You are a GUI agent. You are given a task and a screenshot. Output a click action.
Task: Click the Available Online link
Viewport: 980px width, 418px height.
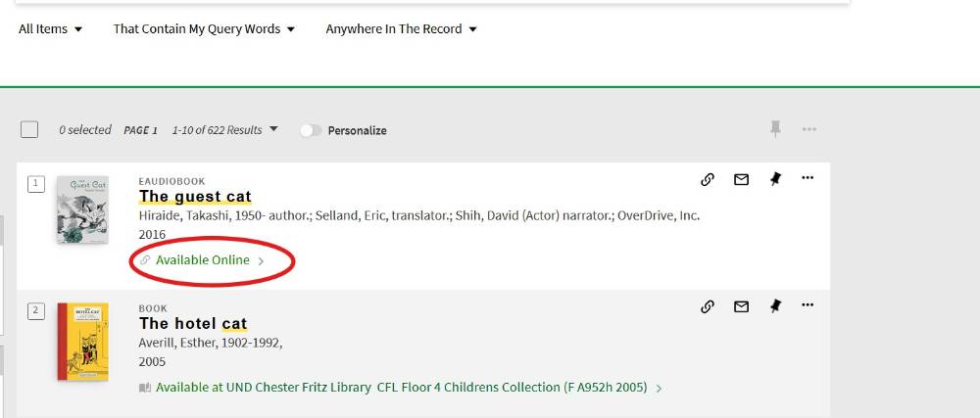[x=203, y=260]
